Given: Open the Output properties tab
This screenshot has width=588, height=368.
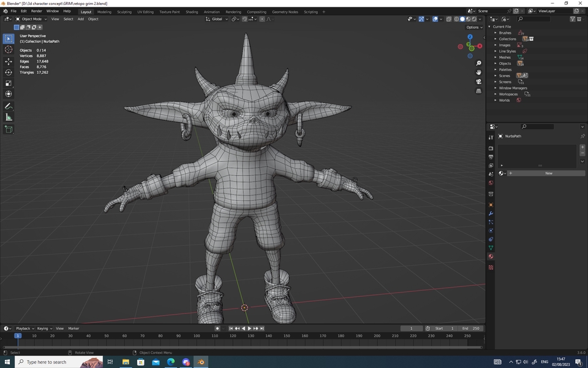Looking at the screenshot, I should click(491, 157).
